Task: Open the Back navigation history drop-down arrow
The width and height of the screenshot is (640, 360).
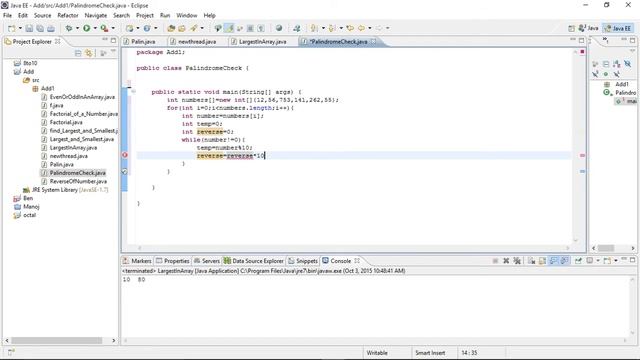Action: (x=370, y=28)
